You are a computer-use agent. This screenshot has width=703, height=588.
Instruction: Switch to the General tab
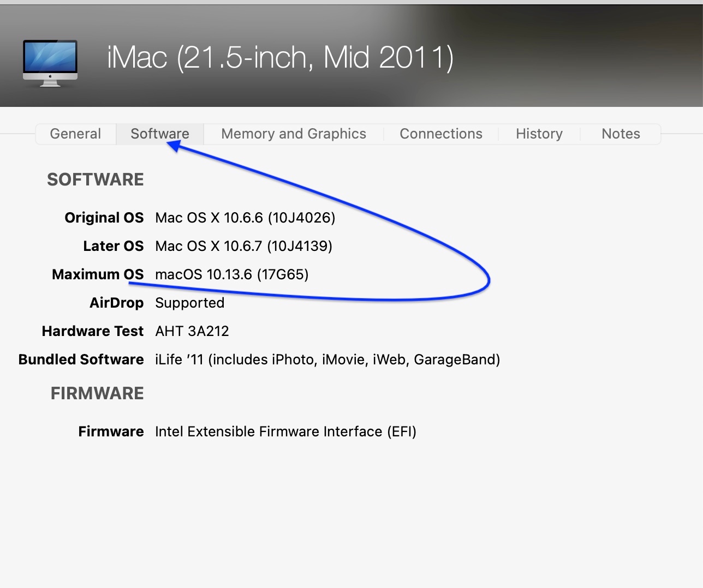[x=75, y=134]
